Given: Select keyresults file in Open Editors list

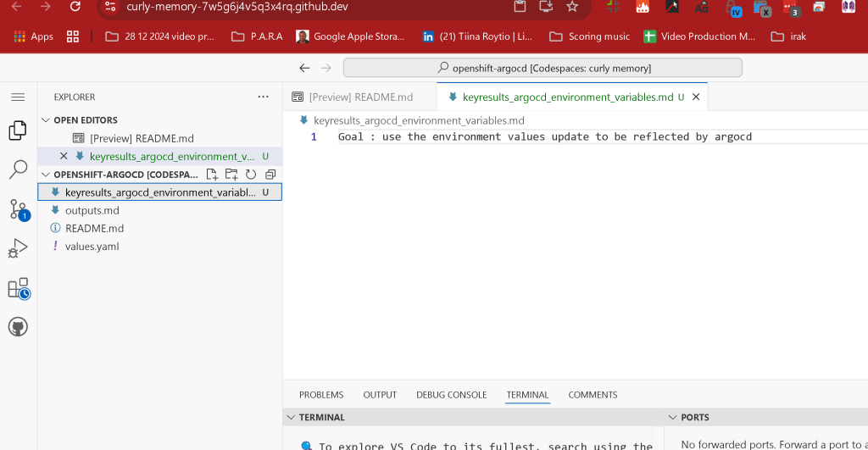Looking at the screenshot, I should pos(160,156).
